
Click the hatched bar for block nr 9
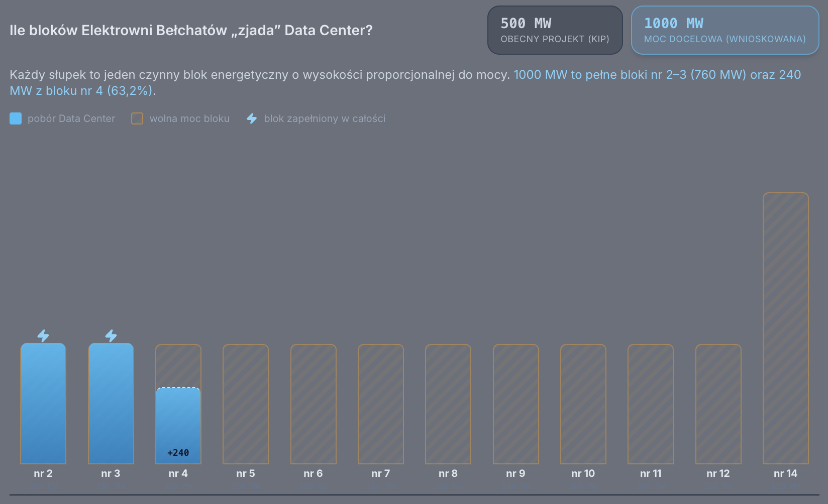tap(516, 404)
